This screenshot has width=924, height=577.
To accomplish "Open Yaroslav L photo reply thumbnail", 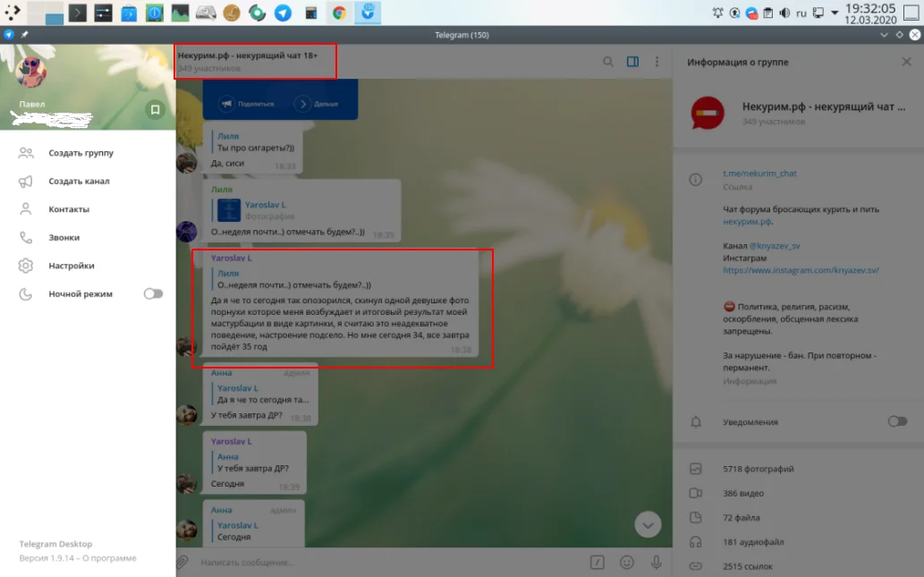I will (x=229, y=210).
